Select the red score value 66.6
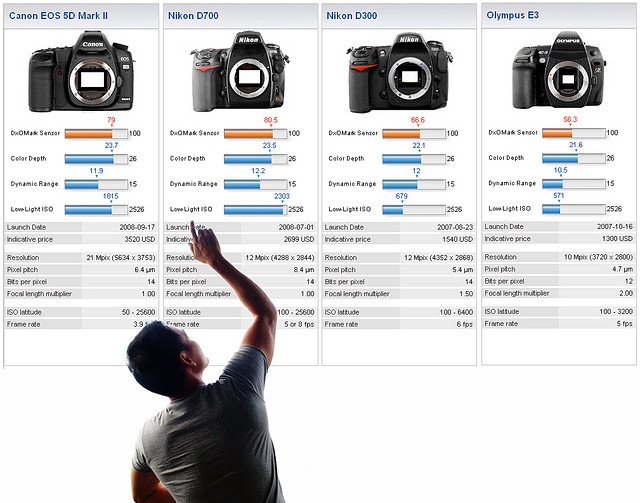Viewport: 640px width, 503px height. coord(418,120)
